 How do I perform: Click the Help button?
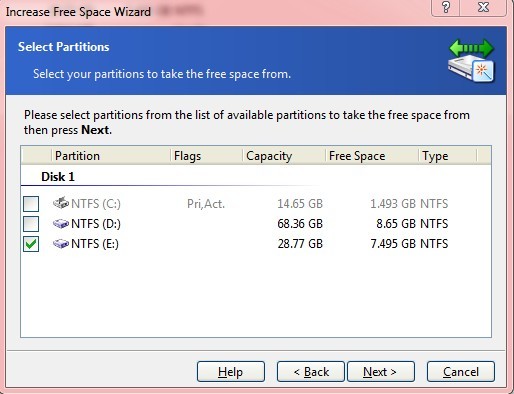click(x=231, y=372)
